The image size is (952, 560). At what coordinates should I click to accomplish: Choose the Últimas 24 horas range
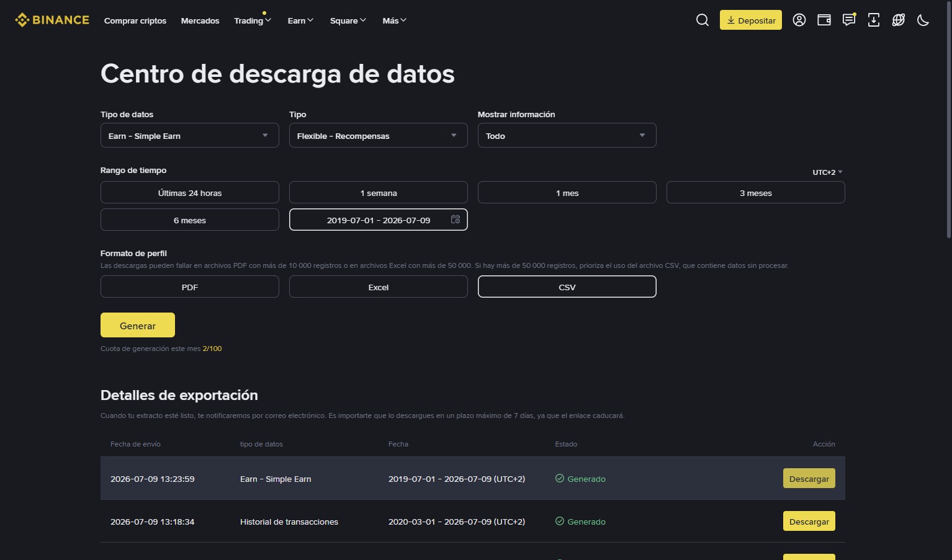click(190, 193)
